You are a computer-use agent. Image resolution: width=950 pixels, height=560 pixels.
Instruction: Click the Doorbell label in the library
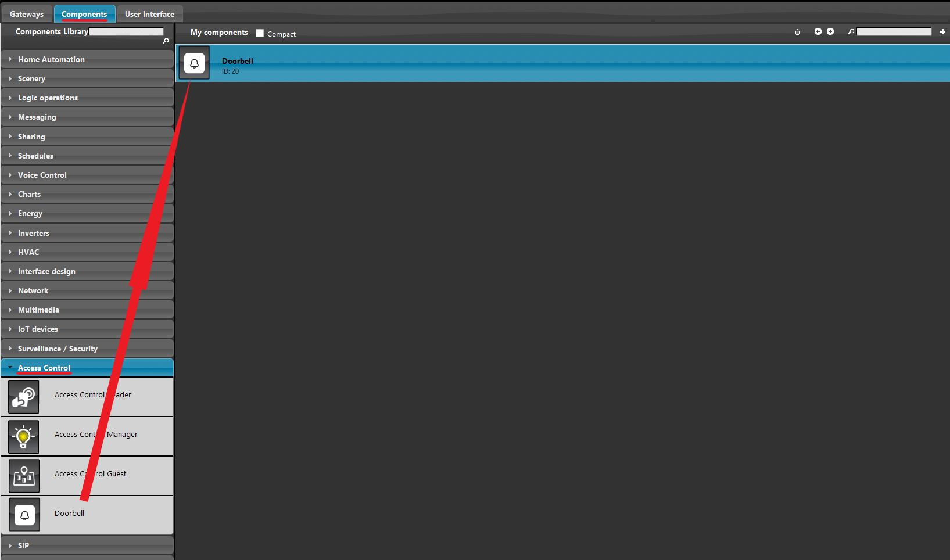(69, 514)
